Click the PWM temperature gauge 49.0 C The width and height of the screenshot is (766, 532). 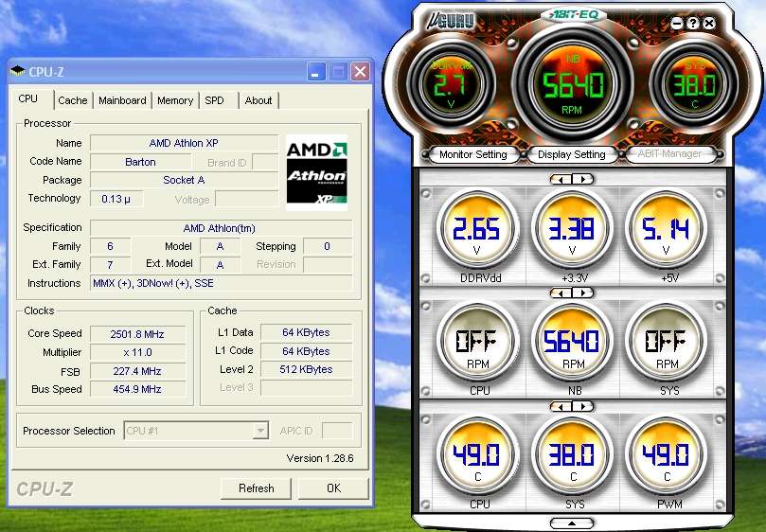[666, 457]
